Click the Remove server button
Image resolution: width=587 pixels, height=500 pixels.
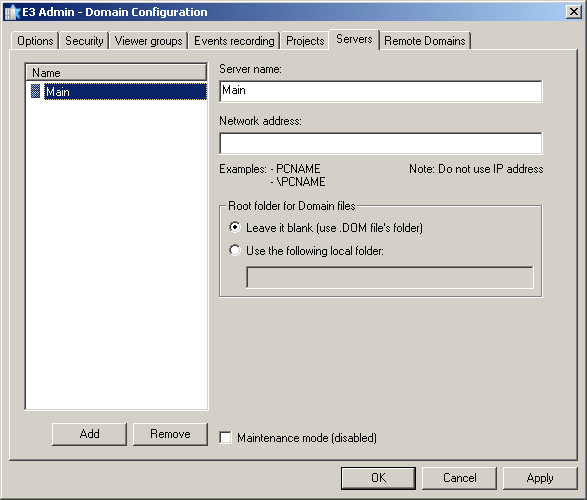[170, 434]
